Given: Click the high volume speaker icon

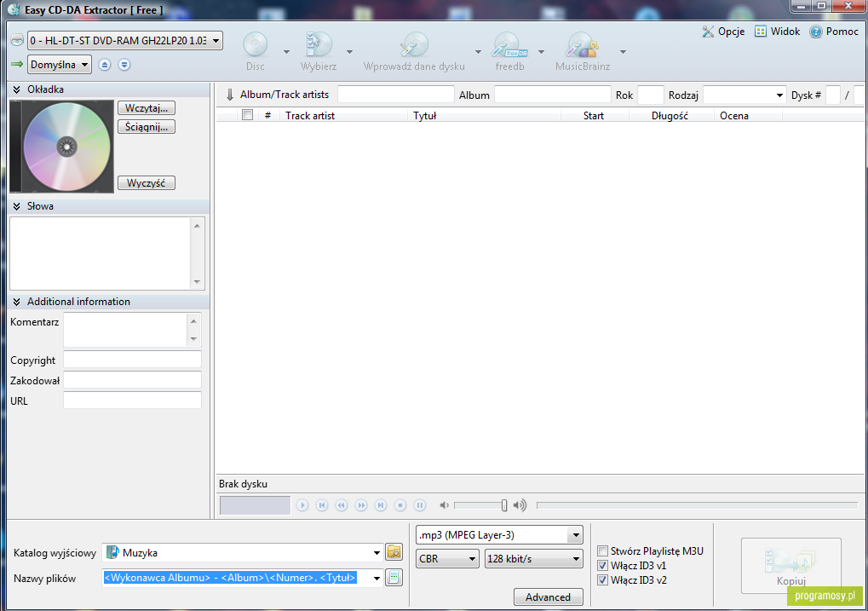Looking at the screenshot, I should coord(520,505).
